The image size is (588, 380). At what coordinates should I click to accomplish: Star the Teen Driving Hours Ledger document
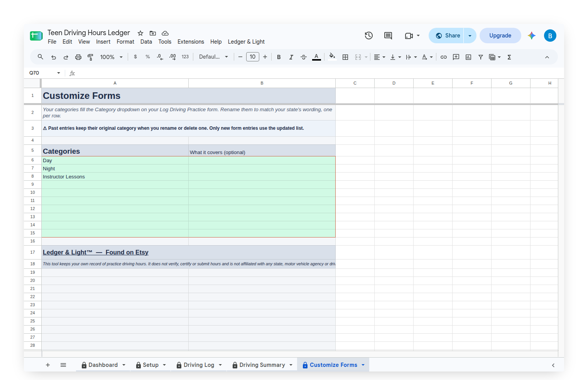[x=140, y=33]
